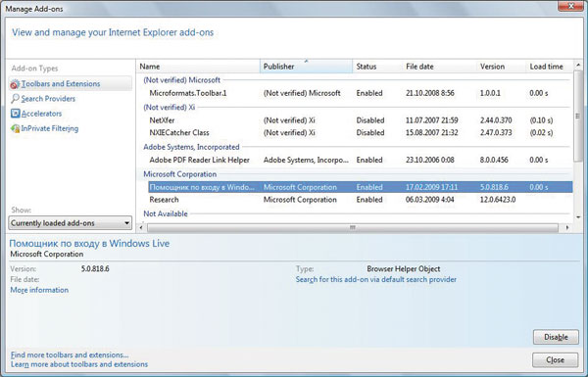588x377 pixels.
Task: Select Microformats.Toolbar.1 add-on row
Action: point(360,93)
